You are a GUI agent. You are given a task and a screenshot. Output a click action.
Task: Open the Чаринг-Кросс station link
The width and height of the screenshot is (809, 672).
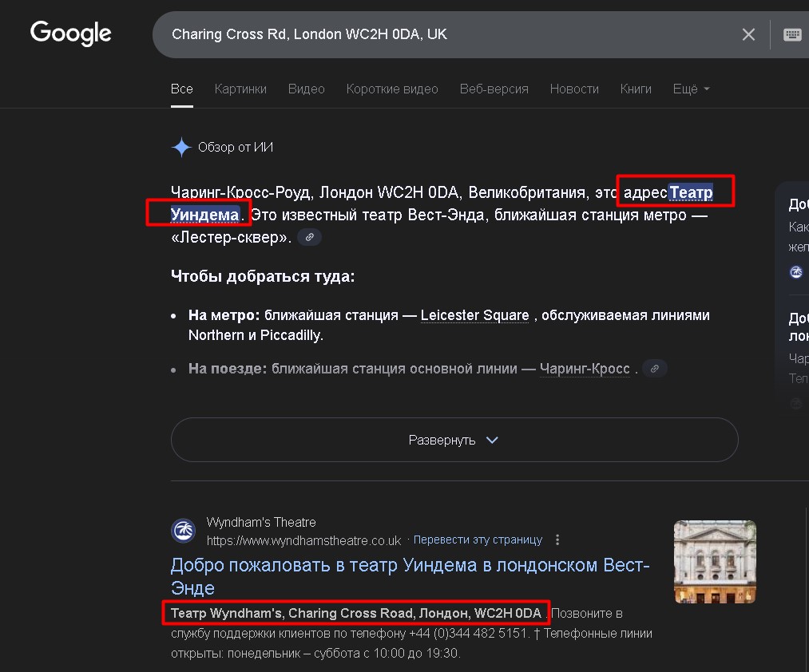(x=585, y=369)
